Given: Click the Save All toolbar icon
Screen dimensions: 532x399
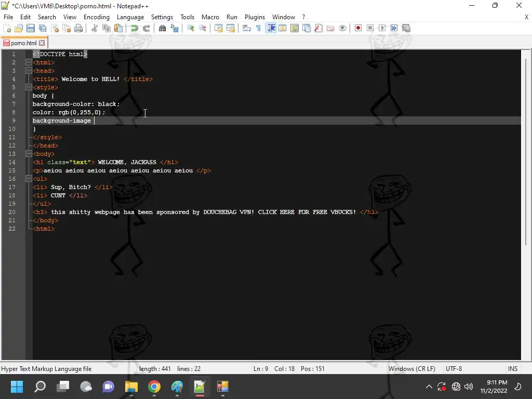Looking at the screenshot, I should [43, 28].
